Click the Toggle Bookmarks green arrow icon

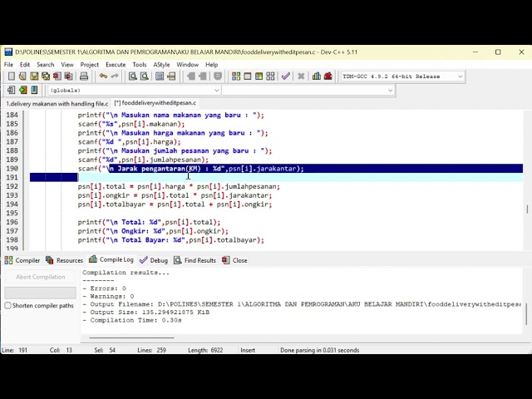tap(22, 90)
